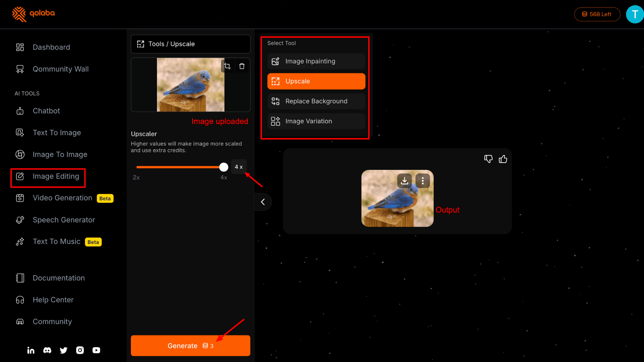Select Image Inpainting tool
644x362 pixels.
point(316,61)
